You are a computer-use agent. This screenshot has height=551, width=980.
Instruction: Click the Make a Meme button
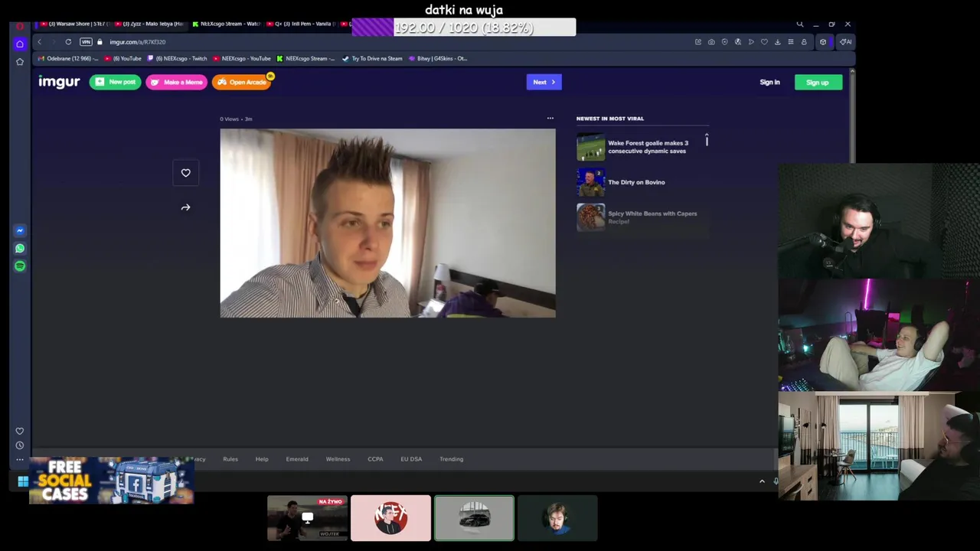(176, 82)
